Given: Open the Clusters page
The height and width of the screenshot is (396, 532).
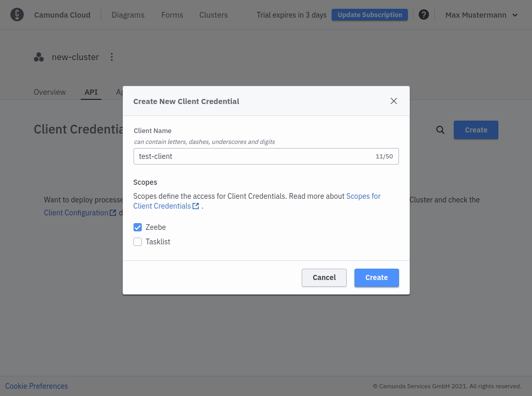Looking at the screenshot, I should pos(213,14).
